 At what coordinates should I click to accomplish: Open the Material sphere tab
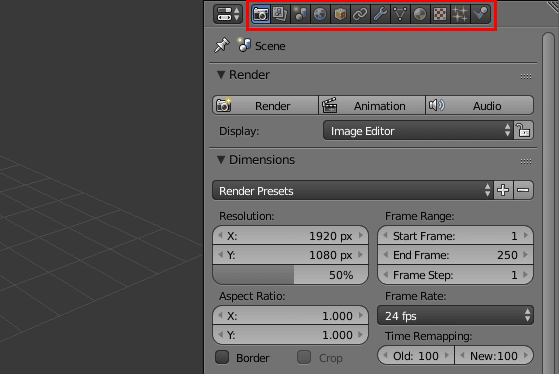click(420, 14)
